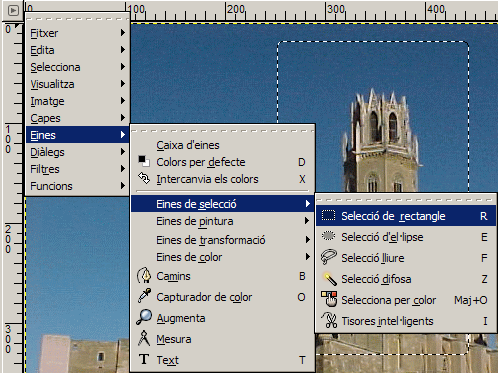Activate the Camins paths tool icon
498x373 pixels.
(x=144, y=276)
